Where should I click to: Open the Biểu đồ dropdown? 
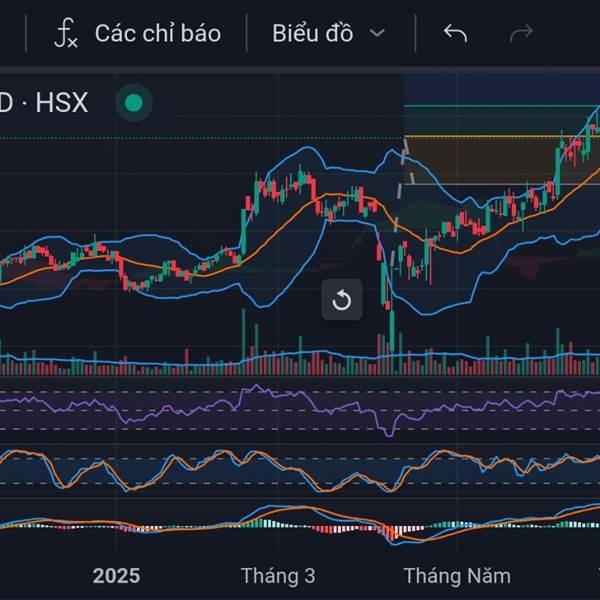click(328, 34)
